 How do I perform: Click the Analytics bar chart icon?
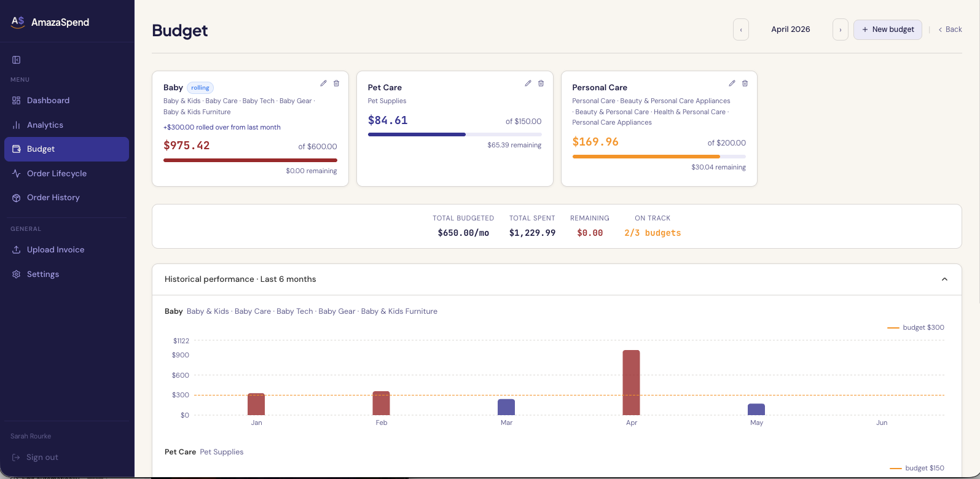pyautogui.click(x=17, y=125)
